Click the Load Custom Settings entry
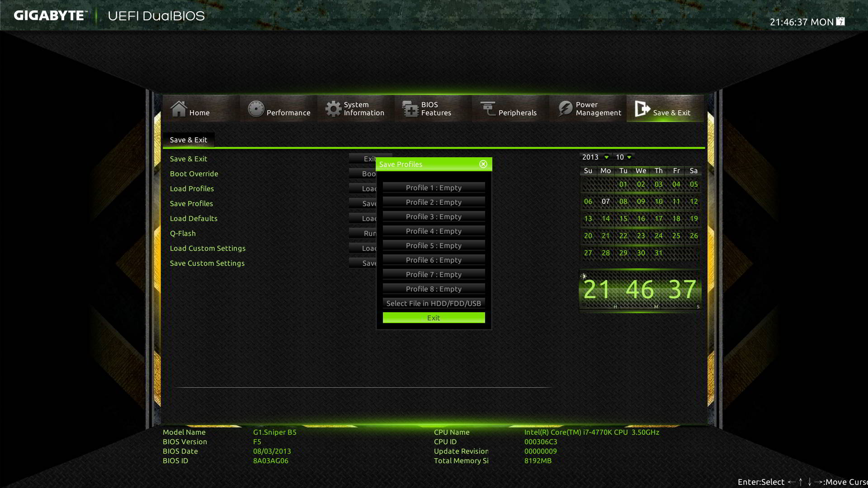 [x=208, y=248]
